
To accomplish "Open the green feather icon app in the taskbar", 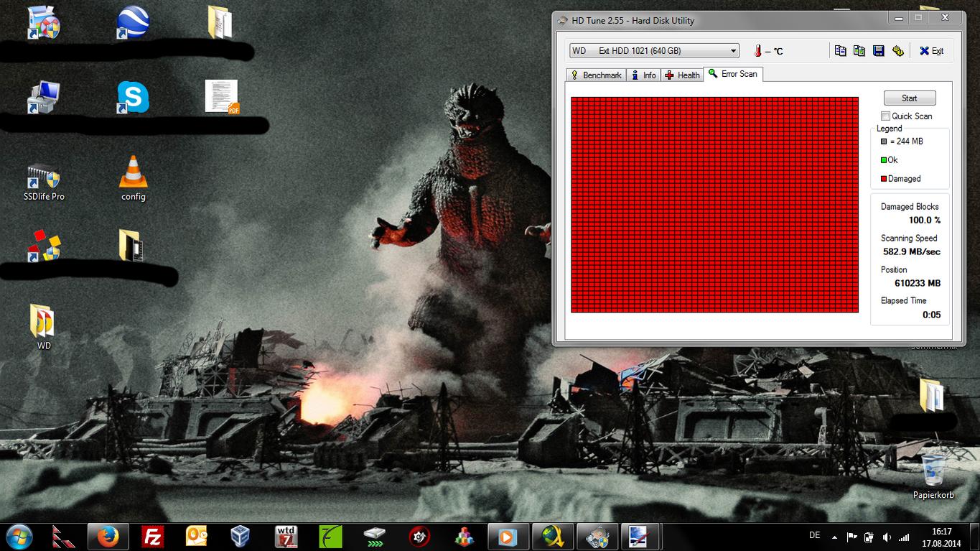I will point(330,537).
